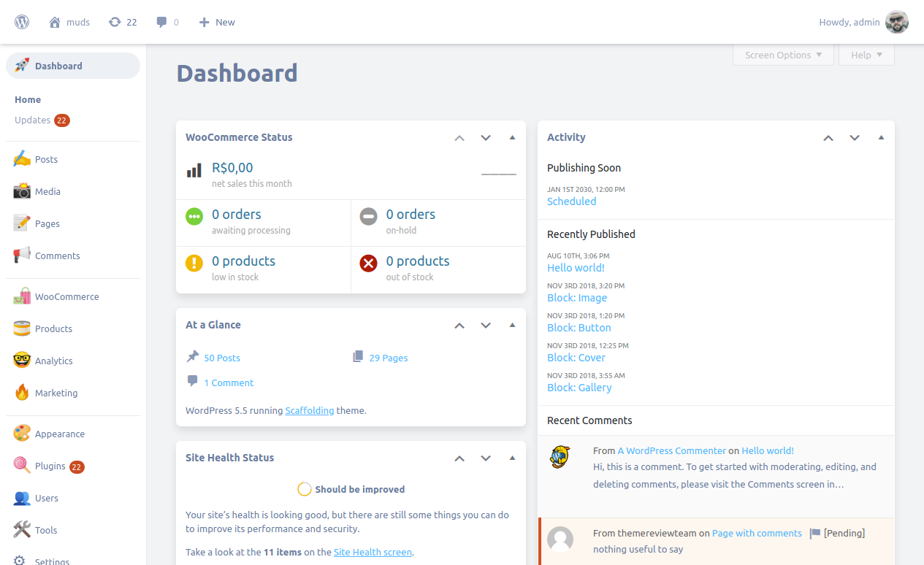Open the Scheduled post link

(x=571, y=201)
